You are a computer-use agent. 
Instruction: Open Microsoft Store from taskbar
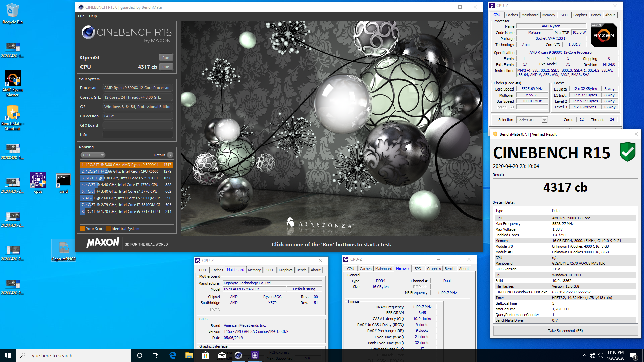205,355
